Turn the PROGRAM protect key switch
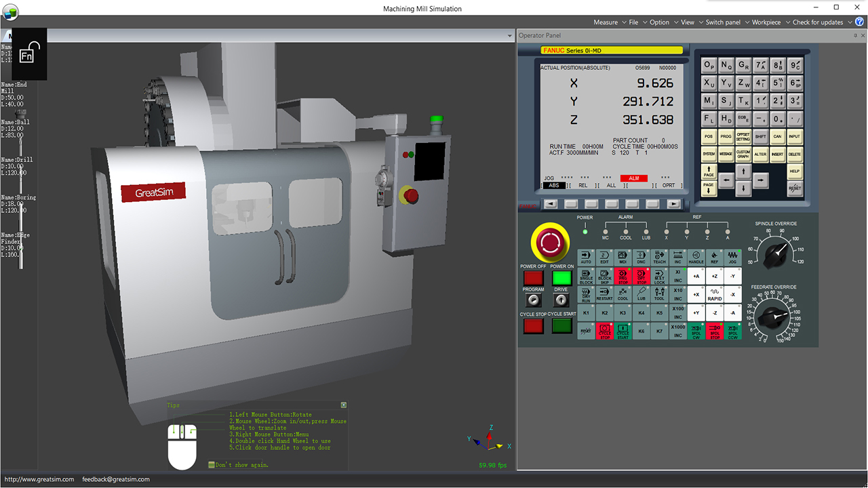Image resolution: width=868 pixels, height=488 pixels. [x=533, y=300]
